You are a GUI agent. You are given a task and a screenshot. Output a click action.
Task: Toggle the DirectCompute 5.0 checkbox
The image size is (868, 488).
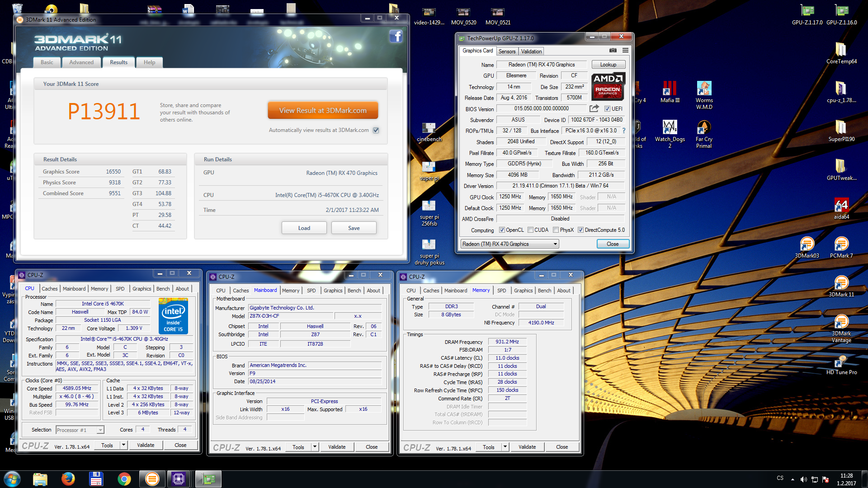coord(580,230)
